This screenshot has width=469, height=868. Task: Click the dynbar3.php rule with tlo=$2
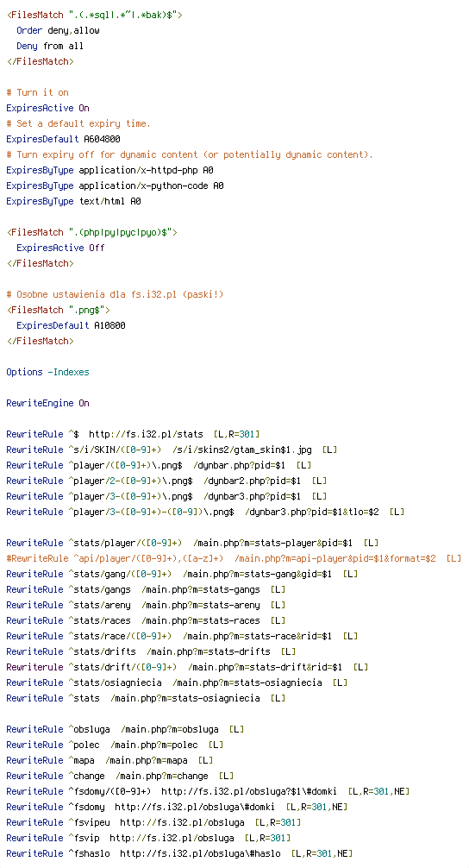coord(206,512)
